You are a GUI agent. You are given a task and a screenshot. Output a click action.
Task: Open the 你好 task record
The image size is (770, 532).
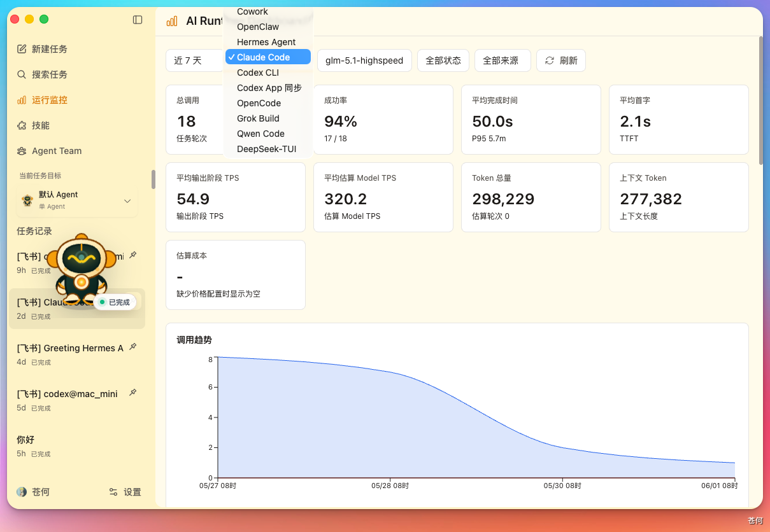tap(77, 446)
